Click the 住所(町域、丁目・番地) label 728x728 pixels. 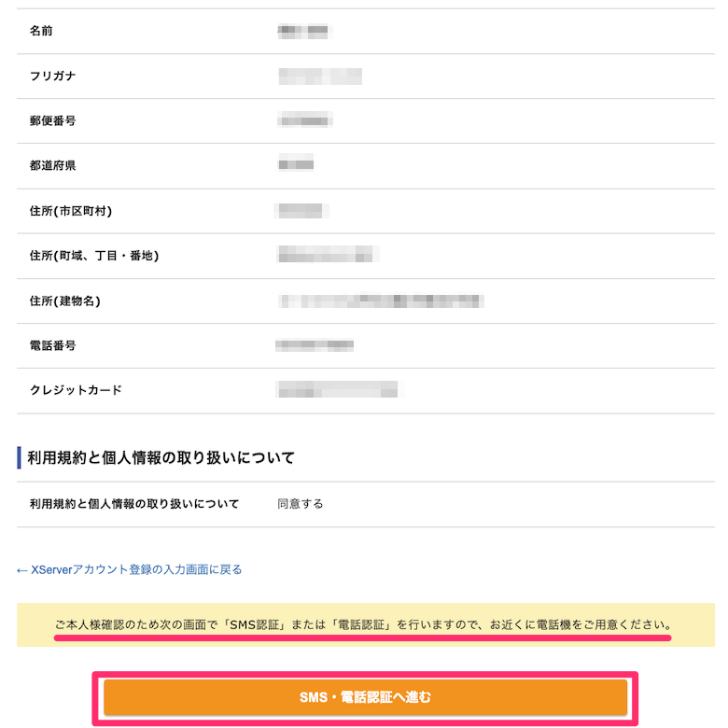[94, 256]
